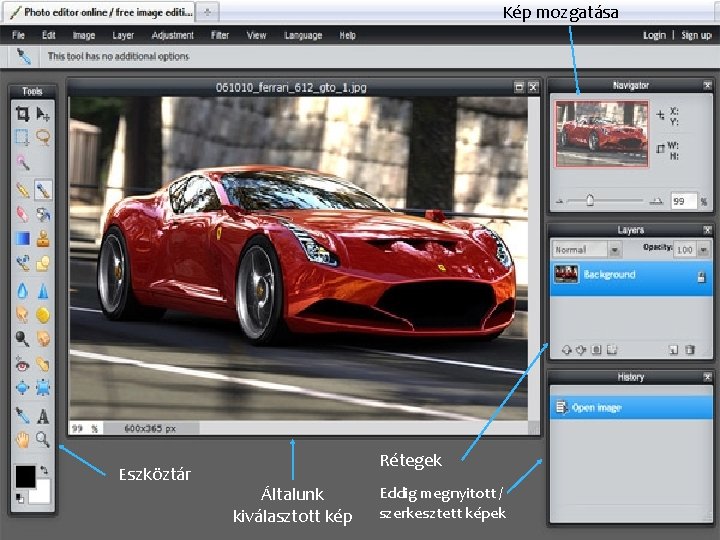This screenshot has width=720, height=540.
Task: Open the Adjustment menu
Action: (173, 35)
